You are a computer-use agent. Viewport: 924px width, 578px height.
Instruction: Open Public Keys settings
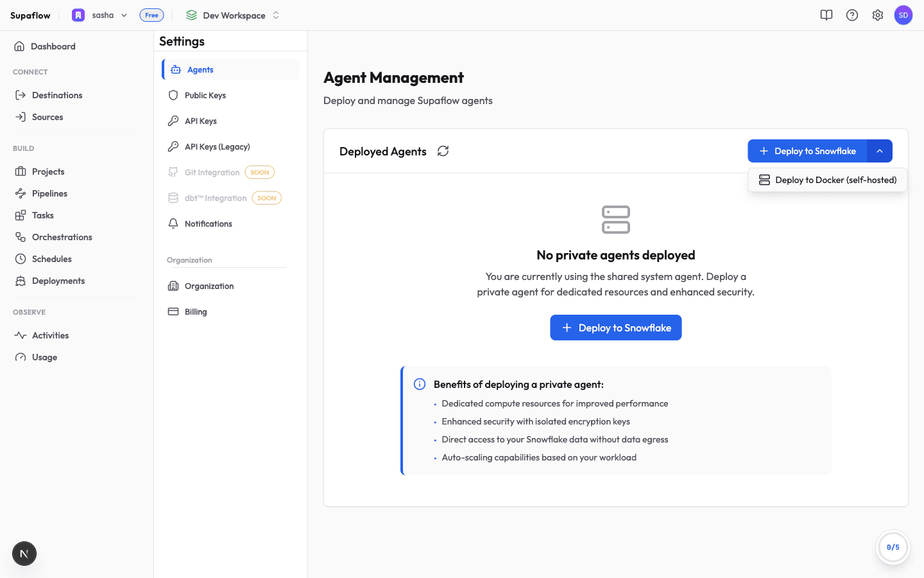(x=231, y=95)
